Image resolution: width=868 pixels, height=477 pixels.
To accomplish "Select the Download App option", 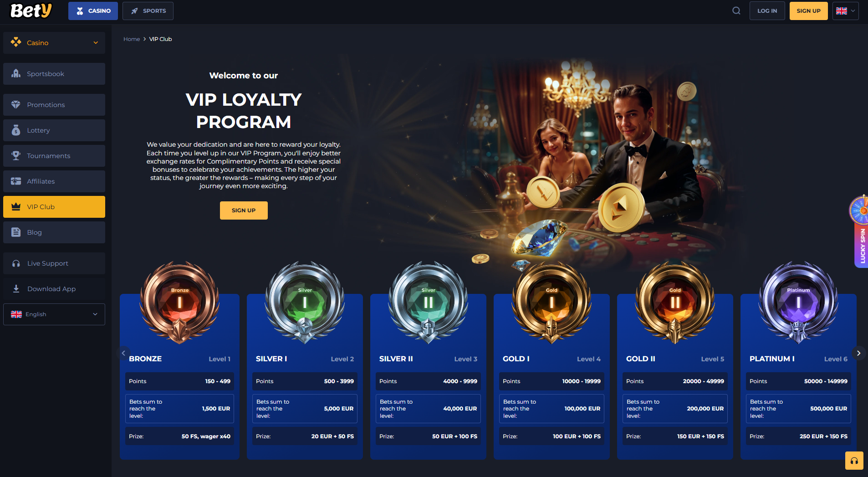I will 54,289.
